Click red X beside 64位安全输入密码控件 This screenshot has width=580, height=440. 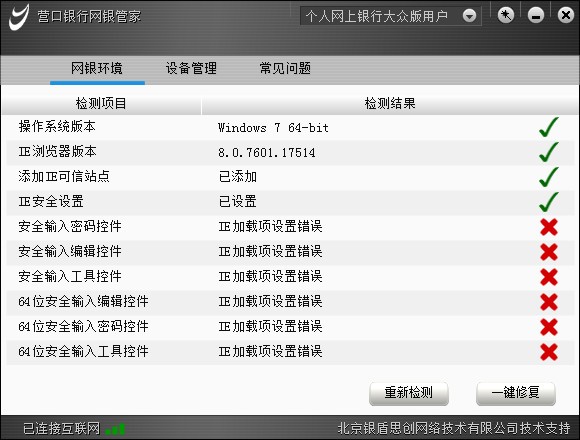coord(549,327)
